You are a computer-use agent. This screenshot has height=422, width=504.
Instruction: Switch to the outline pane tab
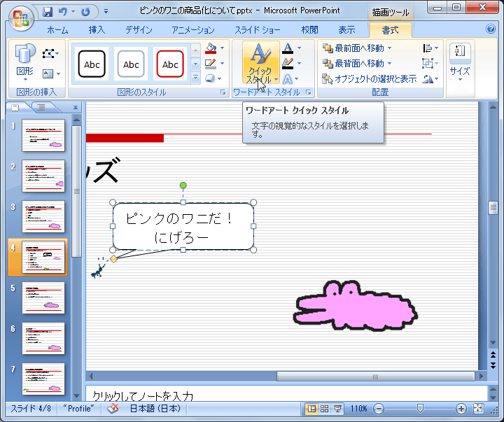[x=41, y=107]
